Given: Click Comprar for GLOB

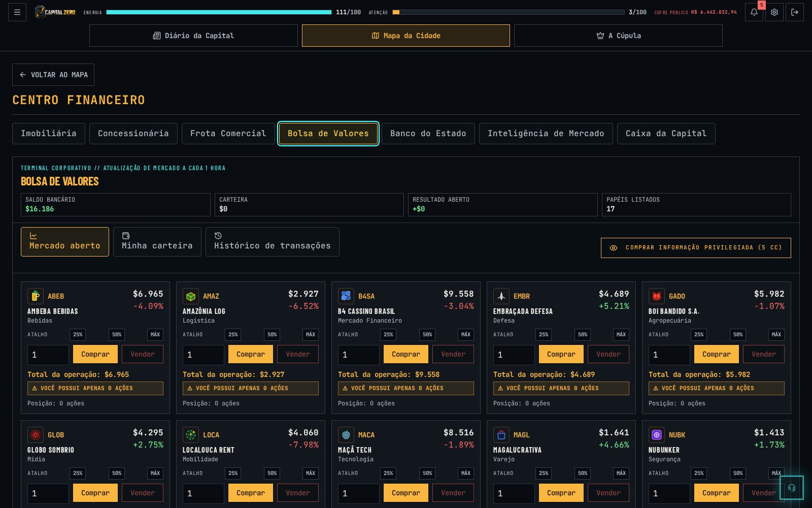Looking at the screenshot, I should tap(95, 493).
